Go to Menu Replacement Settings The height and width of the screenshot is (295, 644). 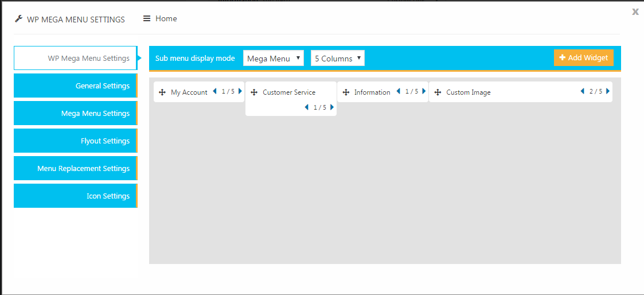pyautogui.click(x=76, y=169)
